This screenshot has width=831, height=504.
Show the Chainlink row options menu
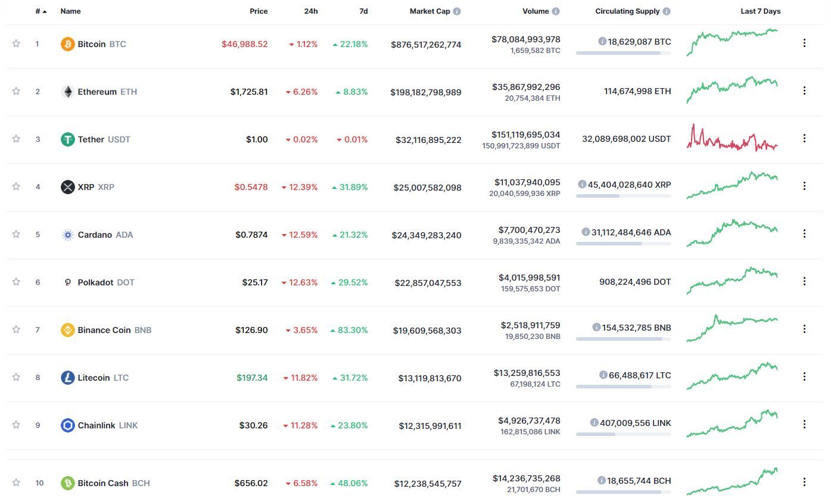click(x=804, y=424)
